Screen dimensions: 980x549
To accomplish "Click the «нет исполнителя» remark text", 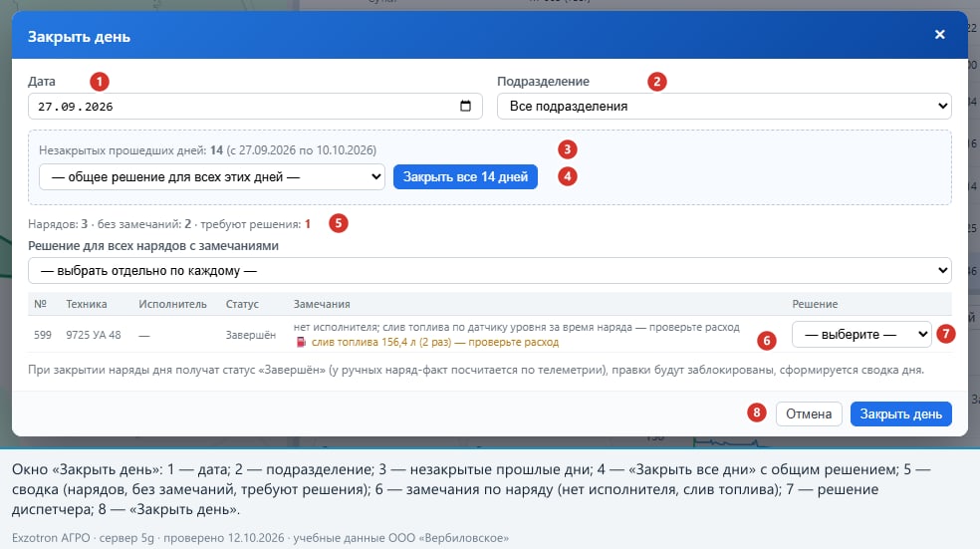I will pos(335,327).
